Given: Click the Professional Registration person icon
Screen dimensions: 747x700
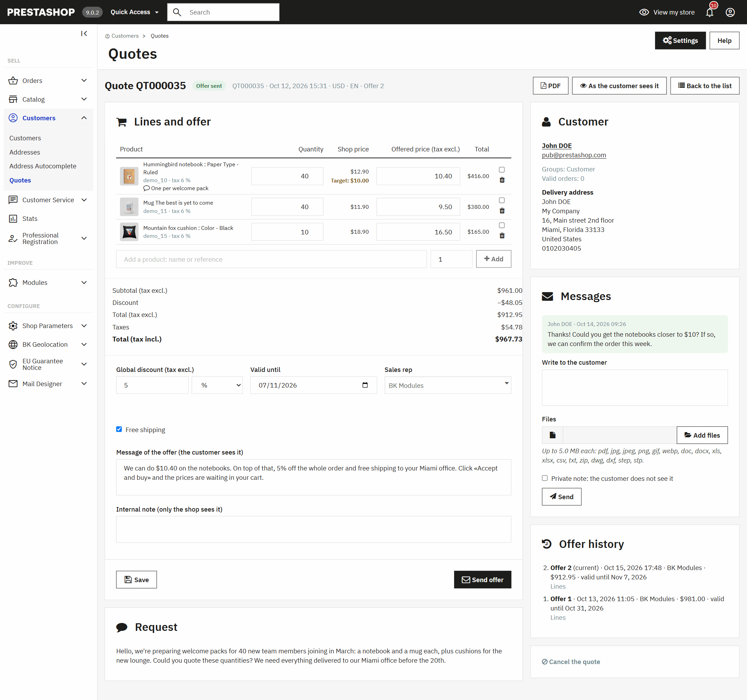Looking at the screenshot, I should 13,239.
